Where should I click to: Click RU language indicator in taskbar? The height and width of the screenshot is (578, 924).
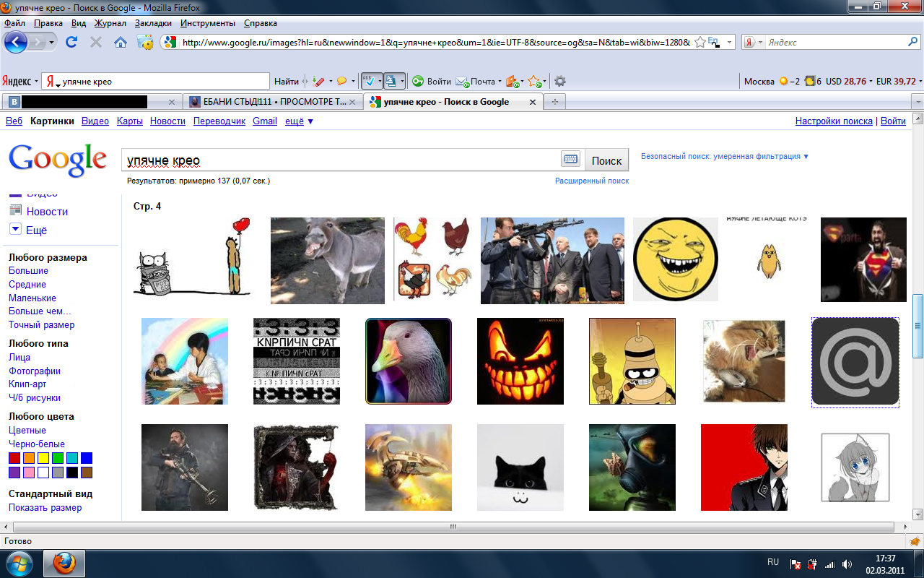pos(772,561)
